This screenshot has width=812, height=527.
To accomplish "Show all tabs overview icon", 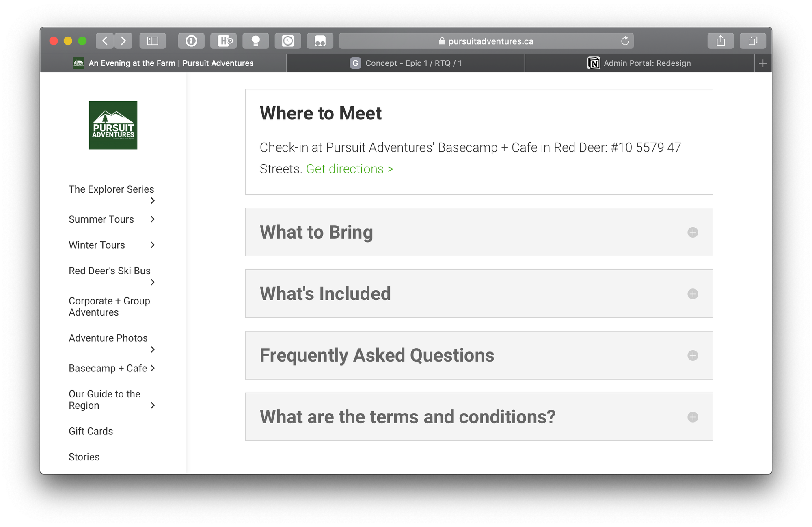I will [x=753, y=41].
